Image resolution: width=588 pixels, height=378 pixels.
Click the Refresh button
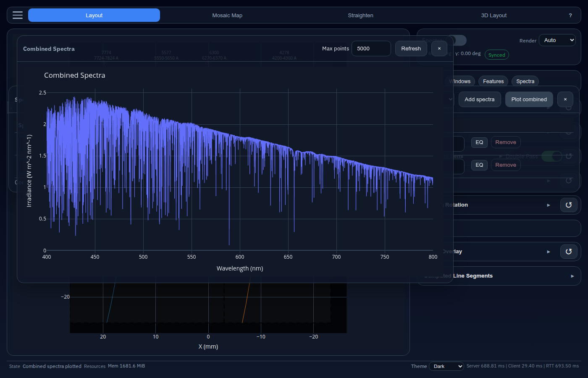click(411, 49)
